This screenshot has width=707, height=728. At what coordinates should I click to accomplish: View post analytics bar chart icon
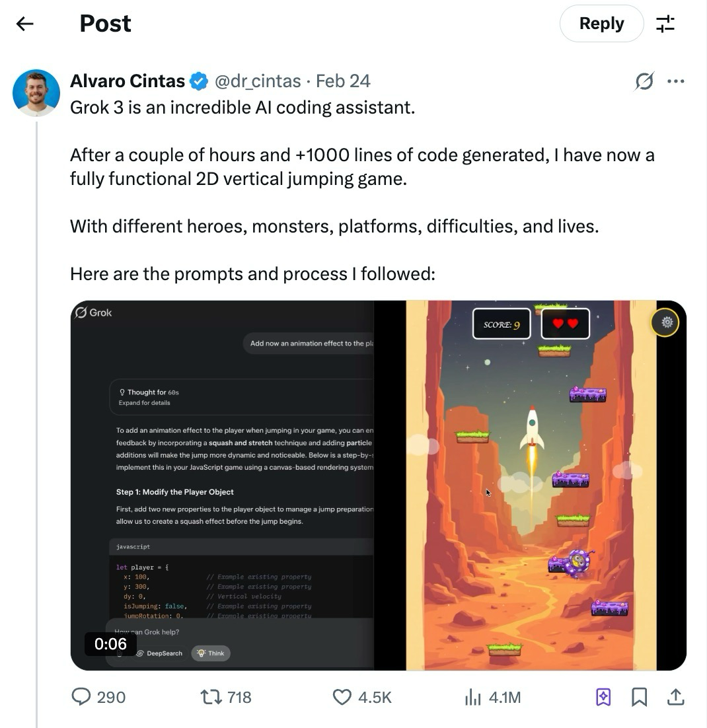[473, 697]
